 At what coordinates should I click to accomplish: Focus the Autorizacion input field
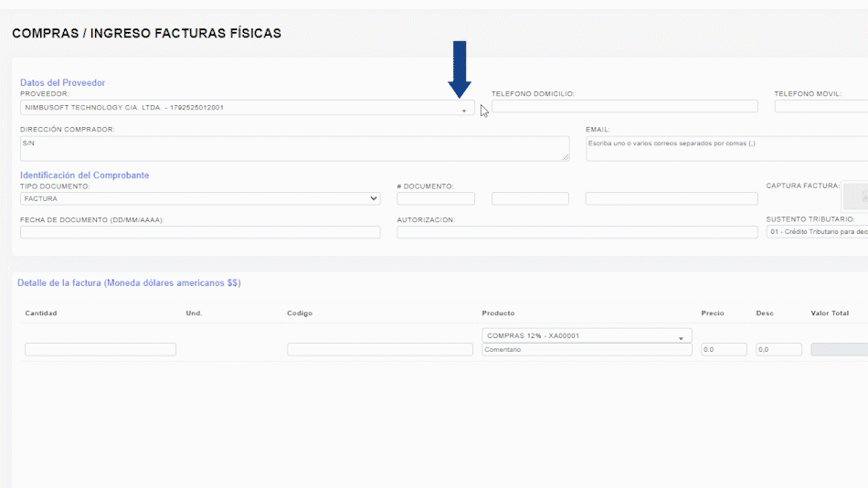coord(577,232)
